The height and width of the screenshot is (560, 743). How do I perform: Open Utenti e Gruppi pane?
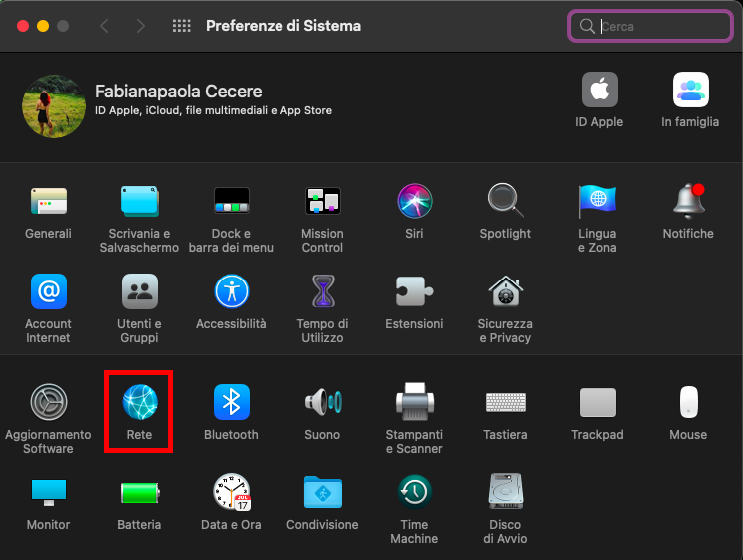(x=140, y=291)
